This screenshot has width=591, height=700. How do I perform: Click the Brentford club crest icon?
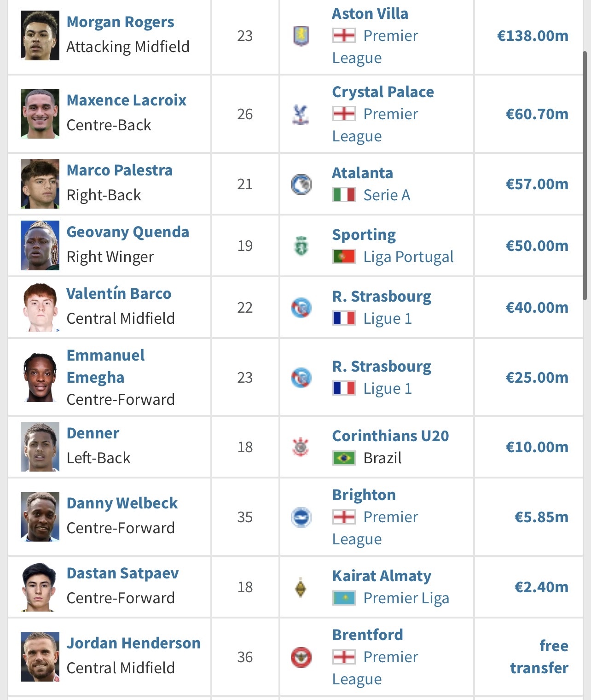(301, 657)
